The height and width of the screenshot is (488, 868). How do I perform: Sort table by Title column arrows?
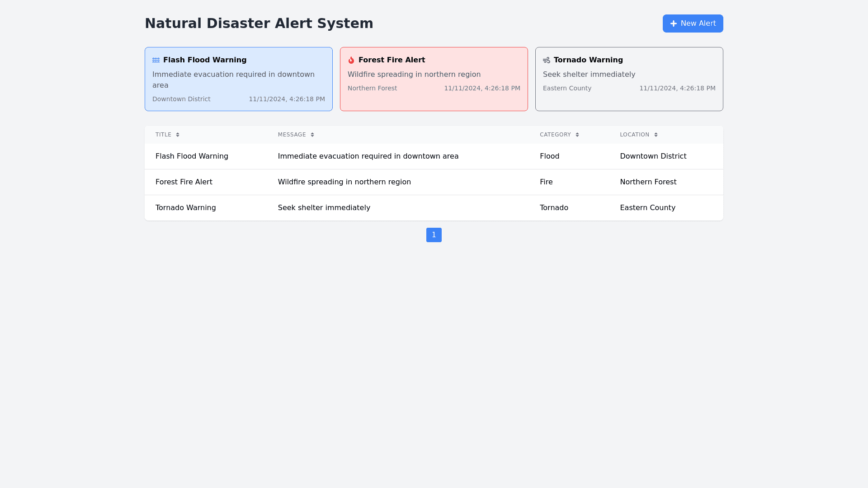[178, 135]
